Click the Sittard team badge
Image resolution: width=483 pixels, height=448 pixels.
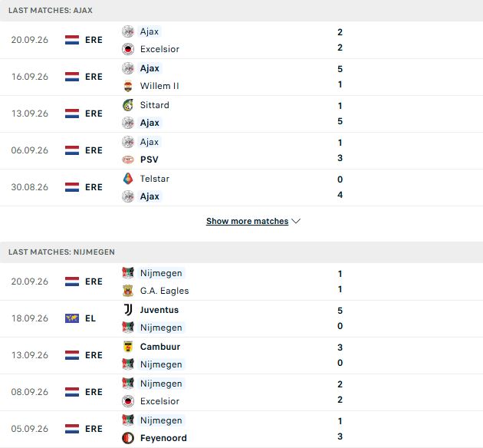tap(128, 105)
